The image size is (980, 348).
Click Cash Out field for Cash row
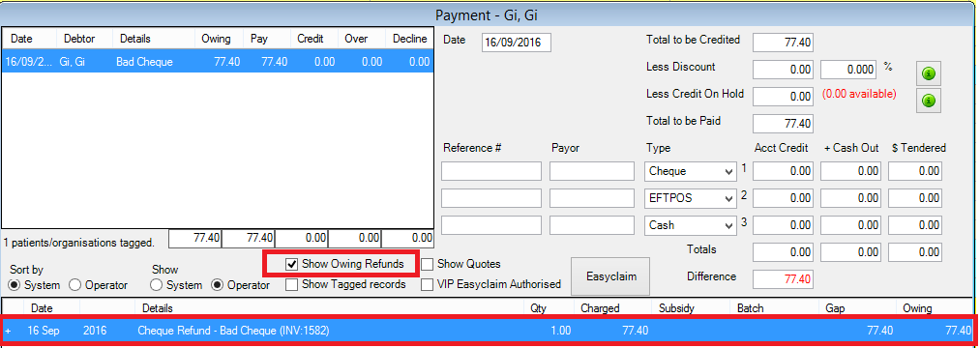click(x=850, y=225)
